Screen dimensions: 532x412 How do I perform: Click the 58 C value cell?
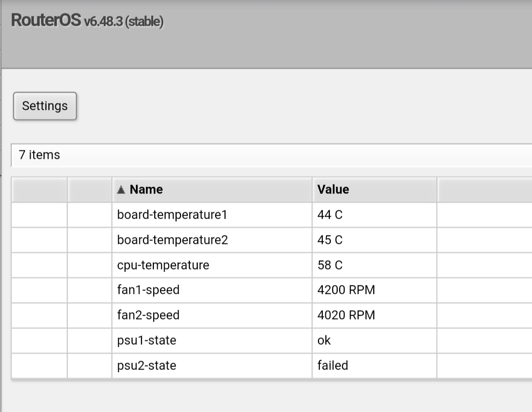point(330,265)
